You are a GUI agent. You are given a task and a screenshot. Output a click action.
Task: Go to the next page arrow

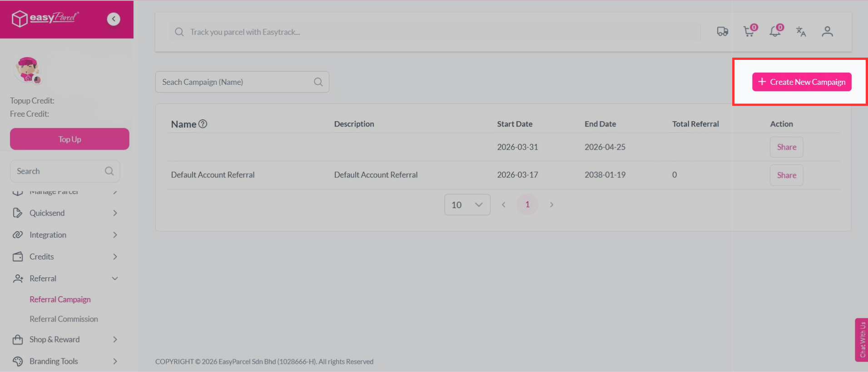click(551, 205)
